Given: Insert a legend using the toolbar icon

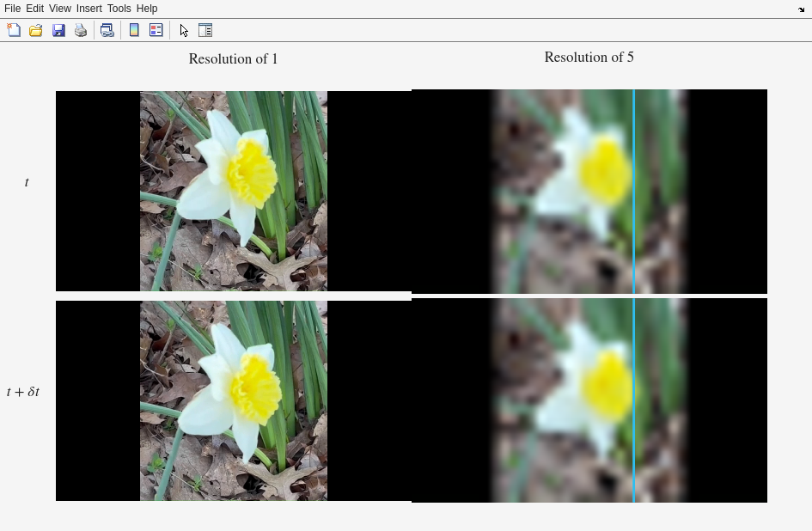Looking at the screenshot, I should [x=156, y=30].
